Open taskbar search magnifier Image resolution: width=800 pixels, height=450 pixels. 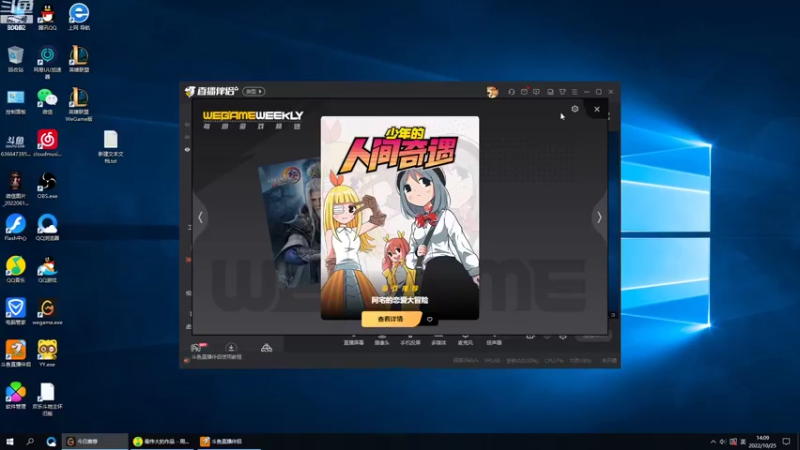click(30, 441)
